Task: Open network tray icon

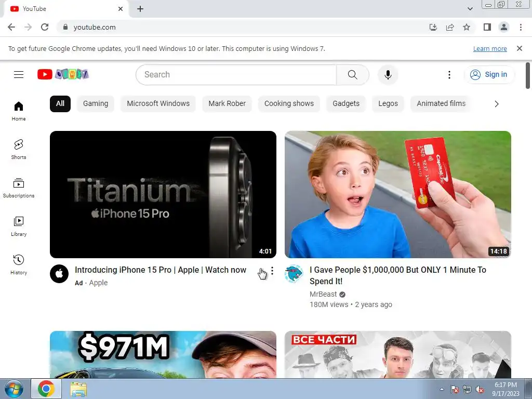Action: tap(467, 389)
